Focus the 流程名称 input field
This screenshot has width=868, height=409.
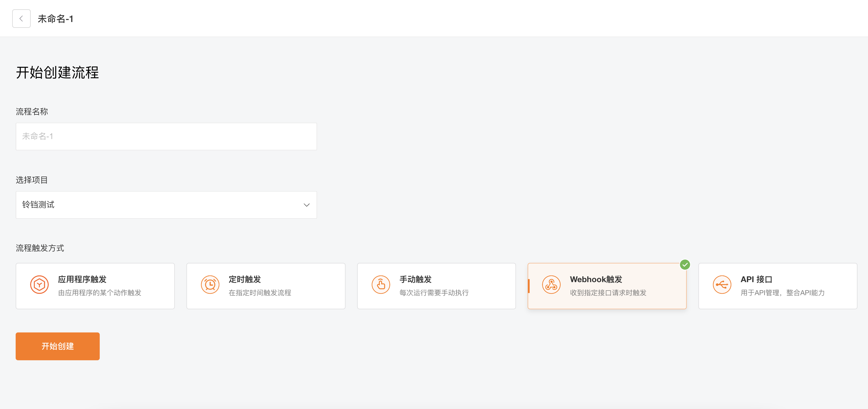[166, 136]
